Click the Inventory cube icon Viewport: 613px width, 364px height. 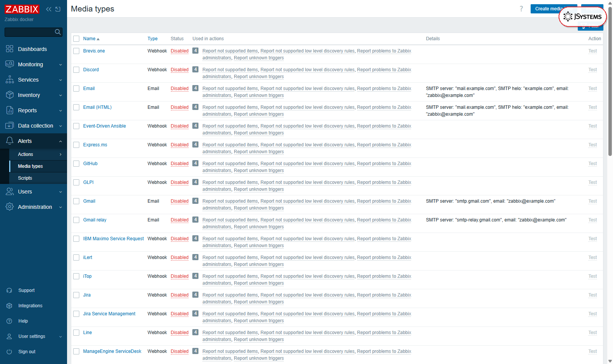point(10,95)
